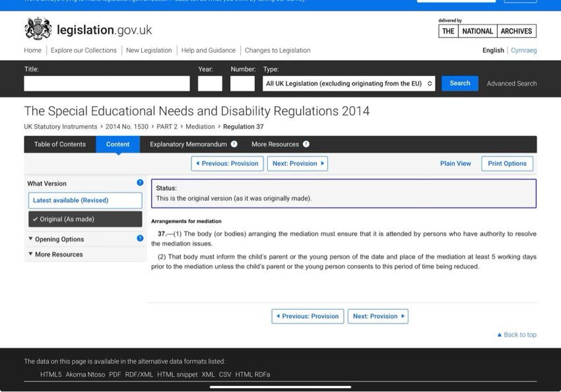Click the What Version help icon
This screenshot has height=392, width=561.
pyautogui.click(x=140, y=183)
